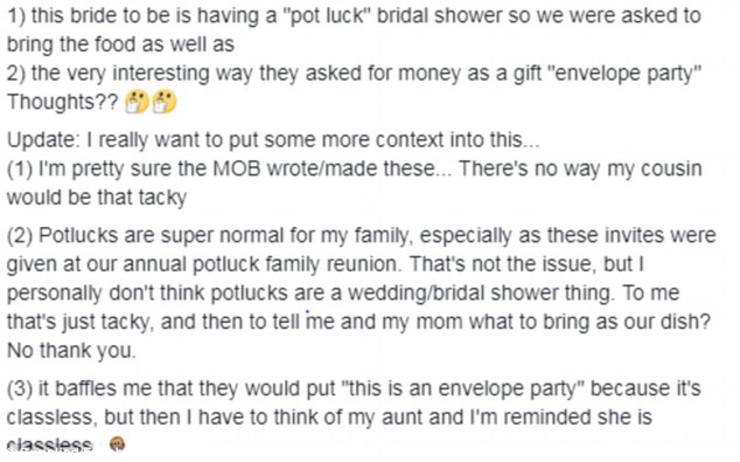Click the second emoji after "Thoughts??"
Image resolution: width=740 pixels, height=462 pixels.
tap(163, 103)
